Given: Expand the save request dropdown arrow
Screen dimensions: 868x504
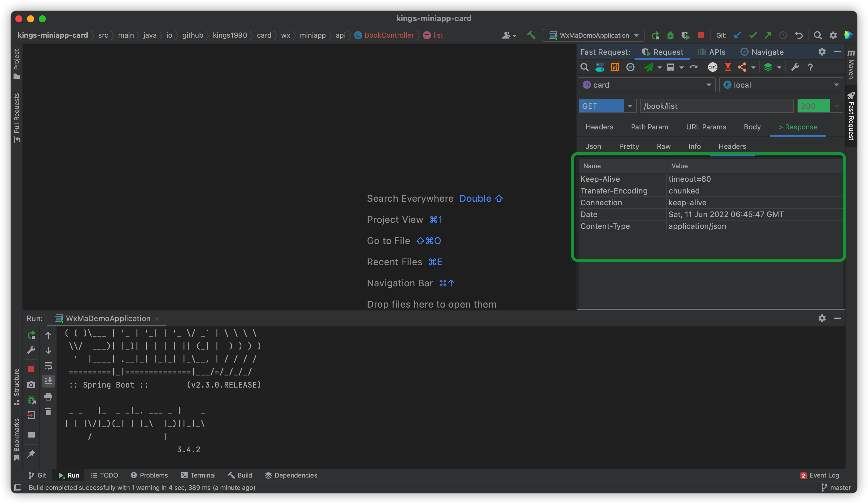Looking at the screenshot, I should point(681,68).
